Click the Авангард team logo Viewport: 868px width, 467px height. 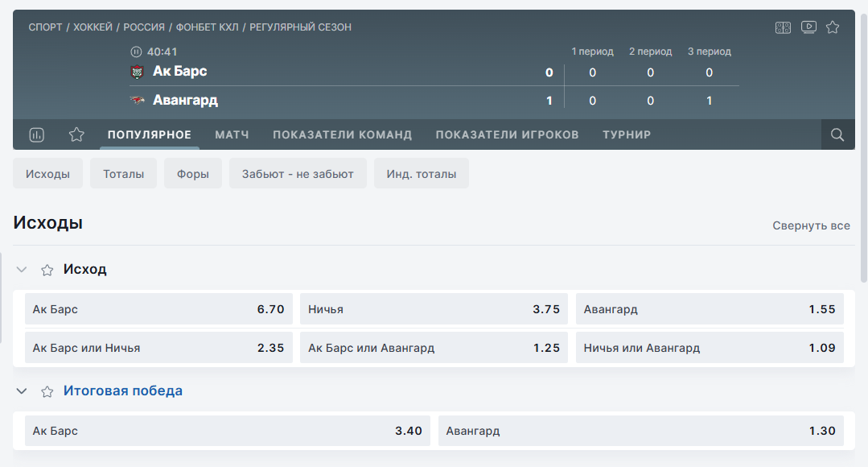pos(137,101)
